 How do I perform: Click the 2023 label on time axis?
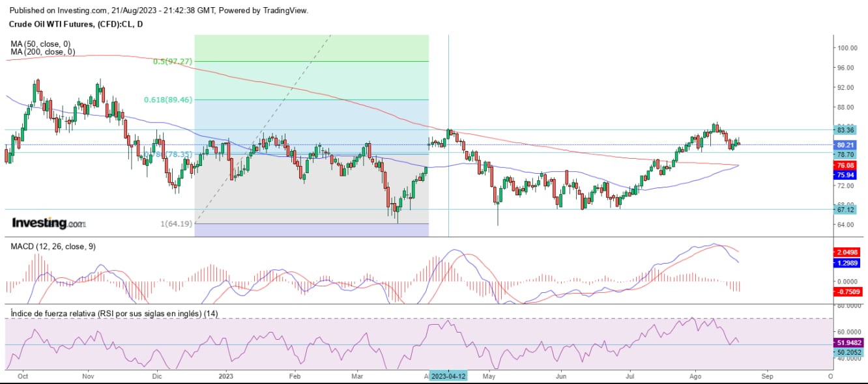tap(225, 376)
